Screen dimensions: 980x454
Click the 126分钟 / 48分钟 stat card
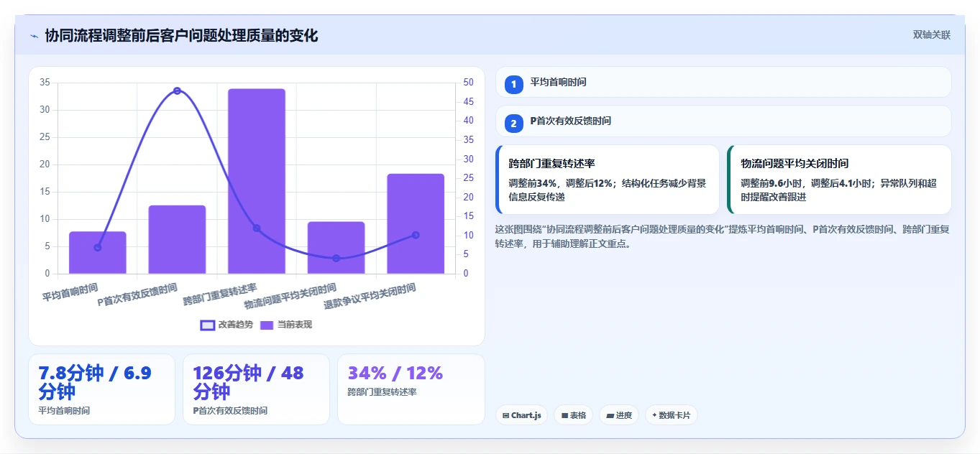click(257, 389)
